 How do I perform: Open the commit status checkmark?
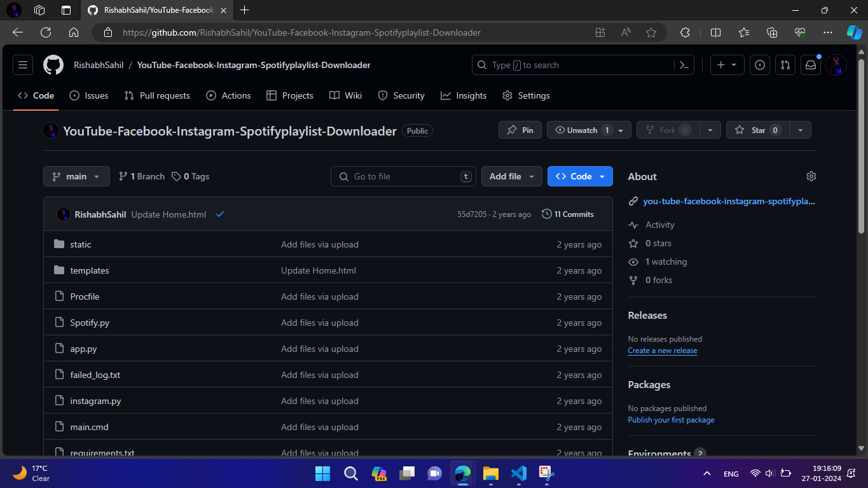(x=220, y=214)
